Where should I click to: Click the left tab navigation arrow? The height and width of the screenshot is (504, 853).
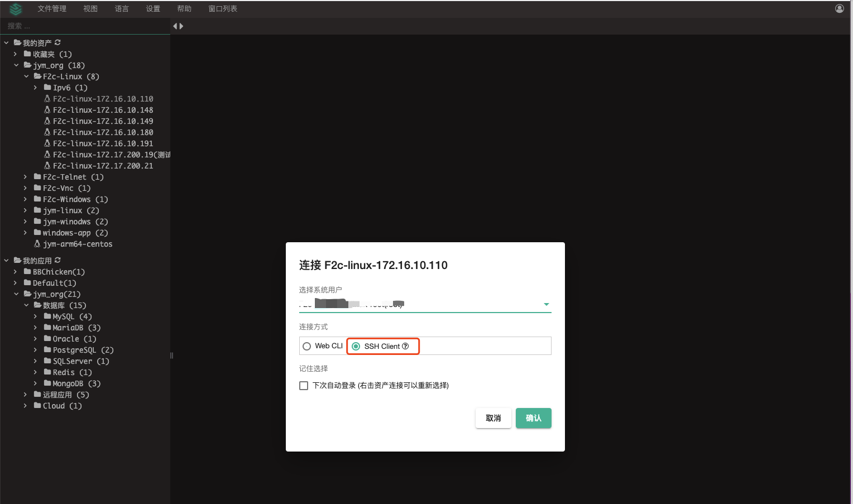[x=175, y=26]
